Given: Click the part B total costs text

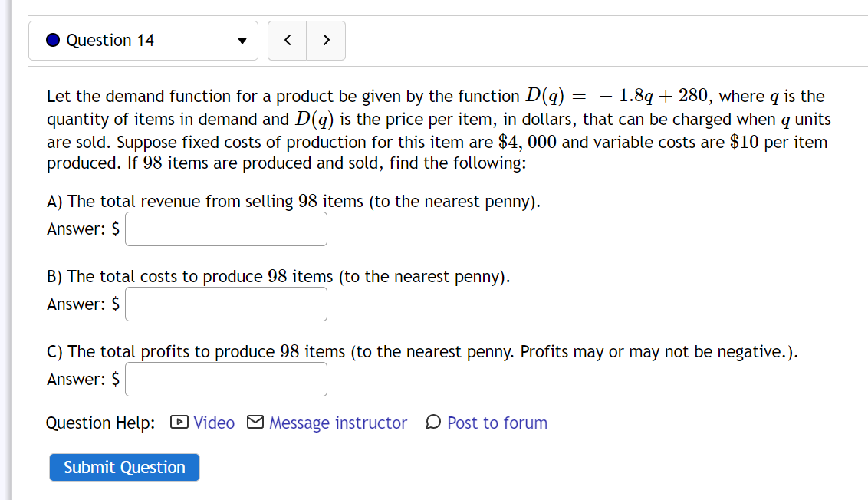Looking at the screenshot, I should pyautogui.click(x=278, y=276).
